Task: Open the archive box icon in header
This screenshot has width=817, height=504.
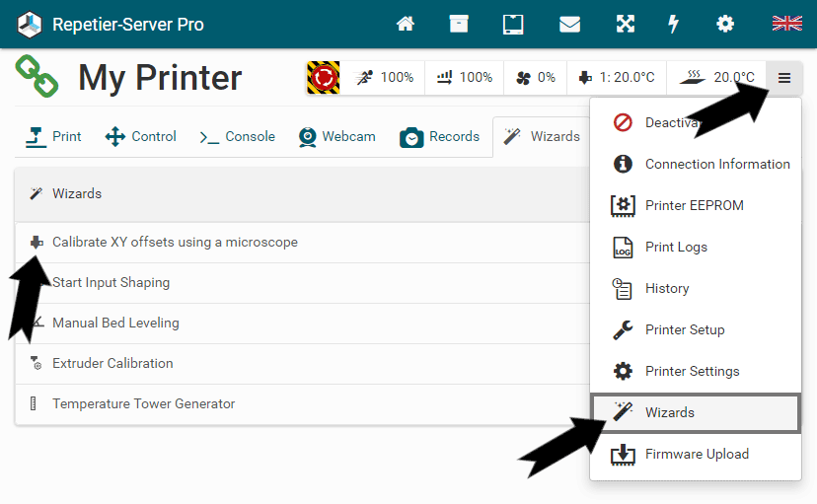Action: pyautogui.click(x=459, y=24)
